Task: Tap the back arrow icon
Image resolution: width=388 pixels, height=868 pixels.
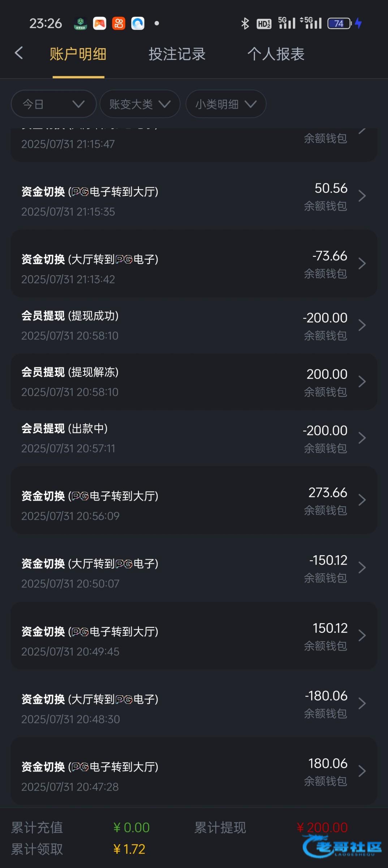Action: coord(19,53)
